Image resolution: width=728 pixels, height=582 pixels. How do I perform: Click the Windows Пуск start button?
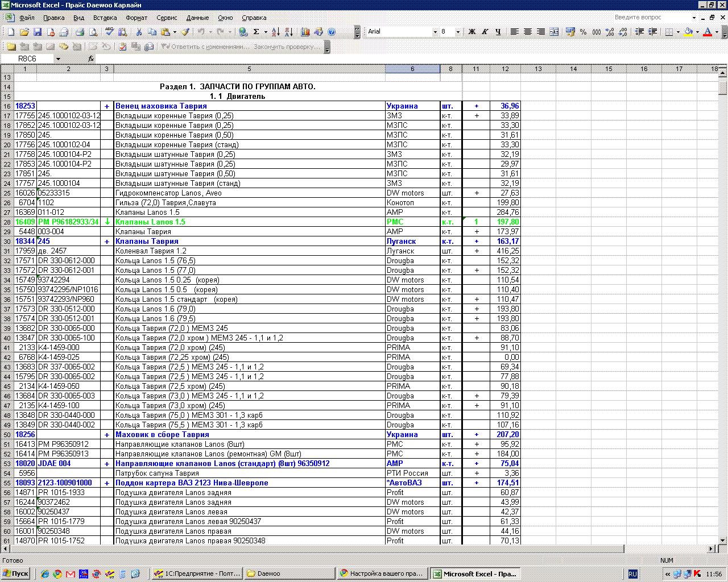tap(16, 573)
